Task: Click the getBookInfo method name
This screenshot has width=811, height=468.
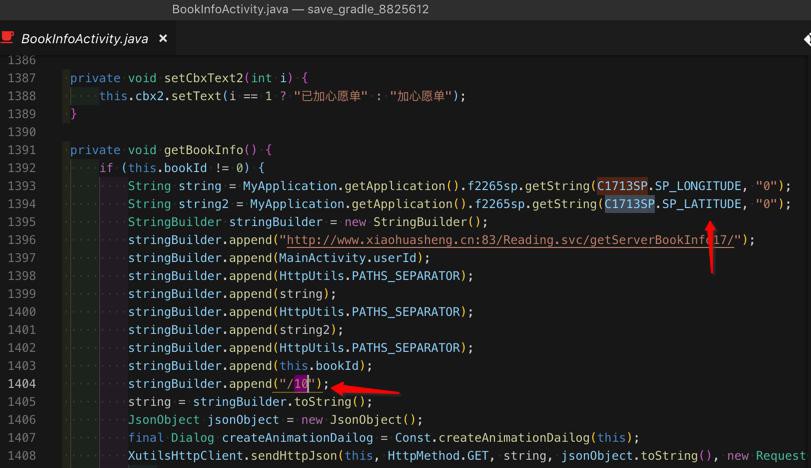Action: coord(203,150)
